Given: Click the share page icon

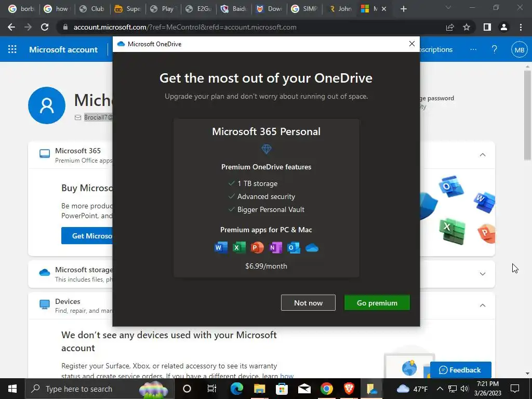Looking at the screenshot, I should click(450, 27).
